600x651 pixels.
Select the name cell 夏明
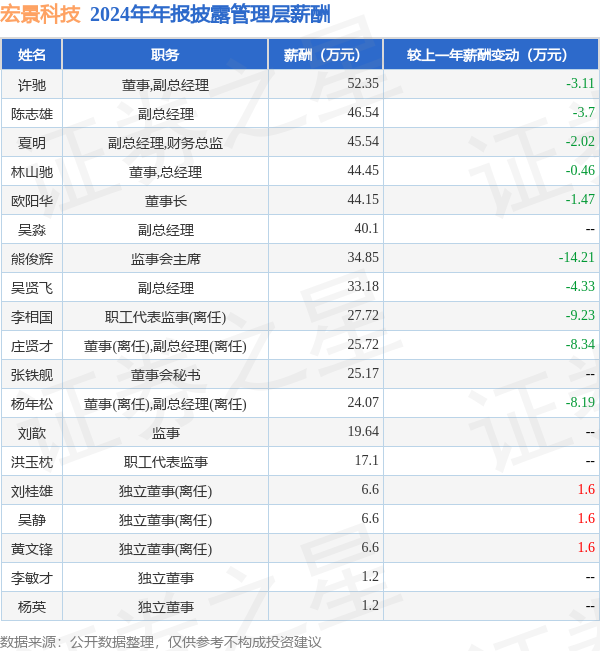click(x=32, y=143)
